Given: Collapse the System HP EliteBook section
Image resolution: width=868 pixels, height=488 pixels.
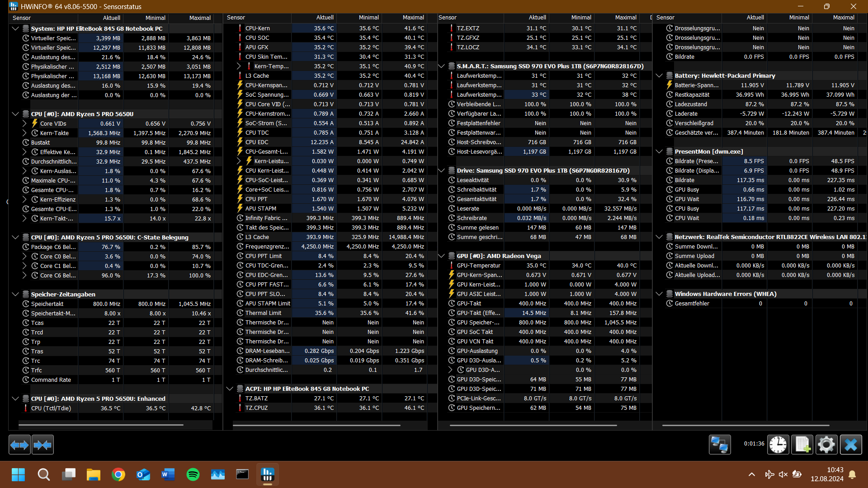Looking at the screenshot, I should click(15, 28).
